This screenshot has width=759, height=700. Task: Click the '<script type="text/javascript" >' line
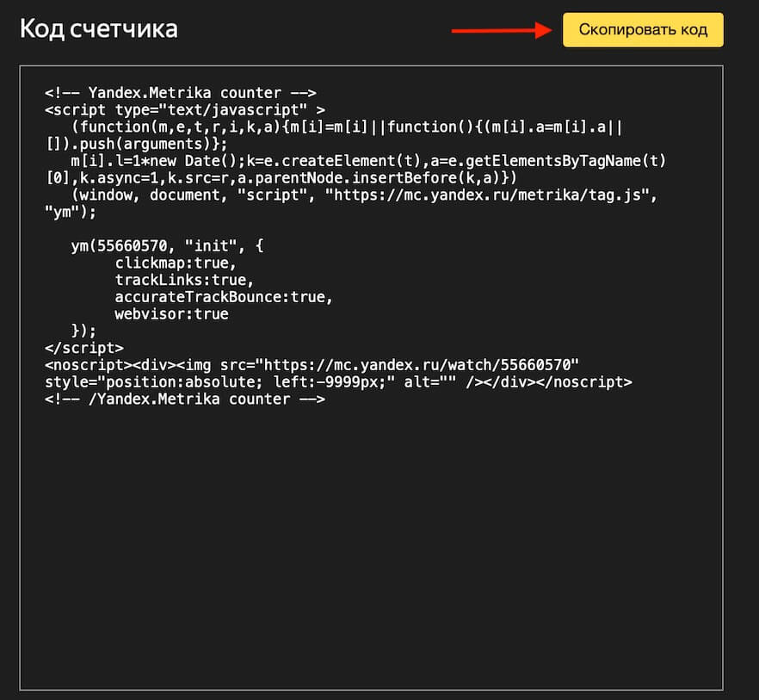click(185, 110)
